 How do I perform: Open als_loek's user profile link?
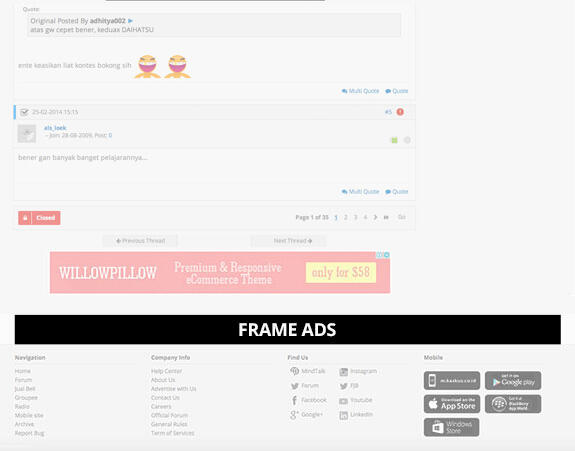pos(55,128)
